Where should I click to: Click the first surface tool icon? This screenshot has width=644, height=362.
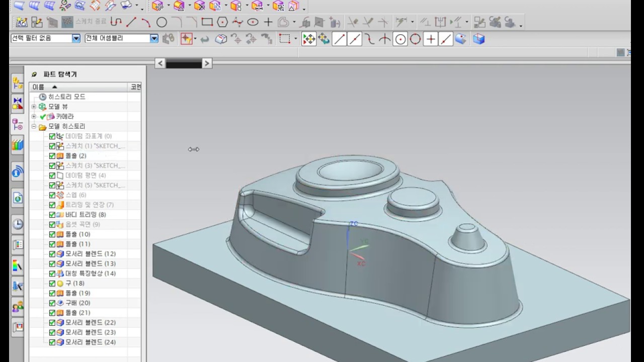tap(19, 6)
